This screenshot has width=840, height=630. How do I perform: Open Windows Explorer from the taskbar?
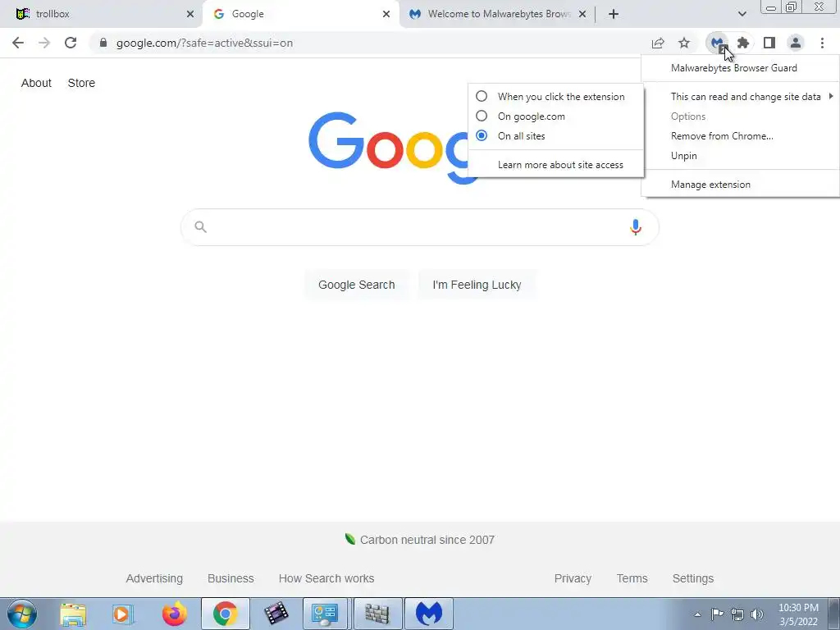click(x=73, y=614)
